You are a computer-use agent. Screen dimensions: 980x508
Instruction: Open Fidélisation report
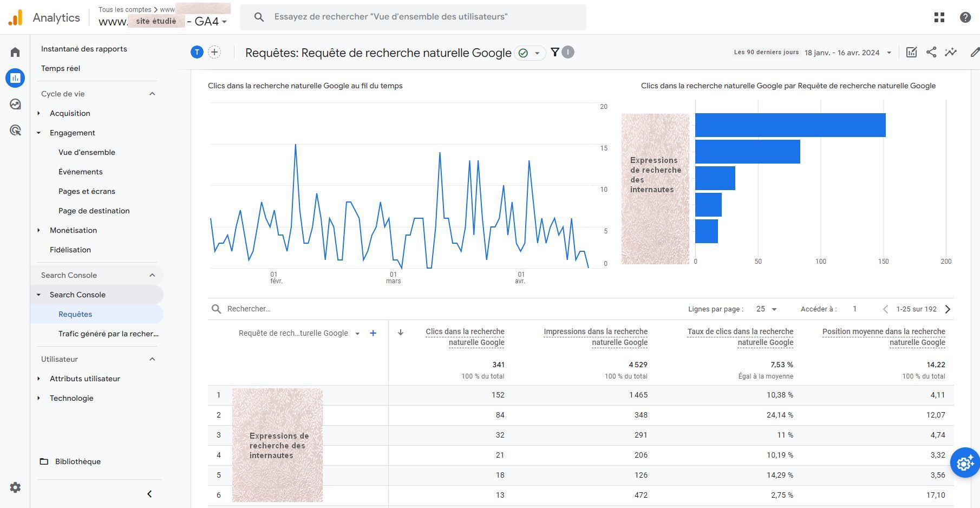pyautogui.click(x=70, y=250)
